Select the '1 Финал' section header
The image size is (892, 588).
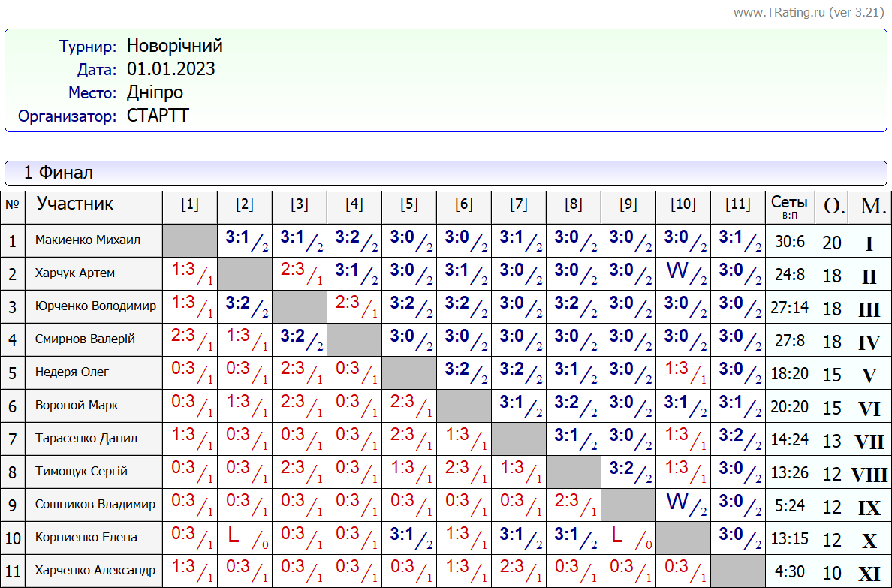pos(59,173)
